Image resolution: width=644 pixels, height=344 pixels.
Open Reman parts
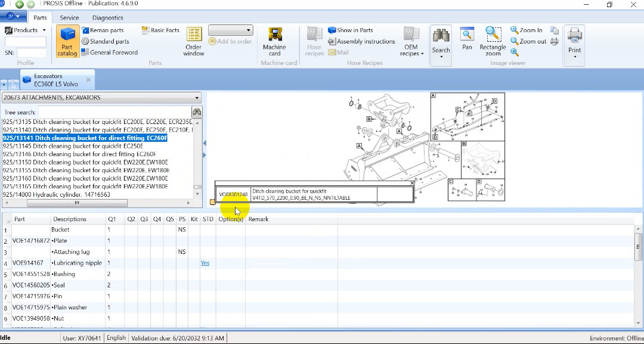click(103, 30)
